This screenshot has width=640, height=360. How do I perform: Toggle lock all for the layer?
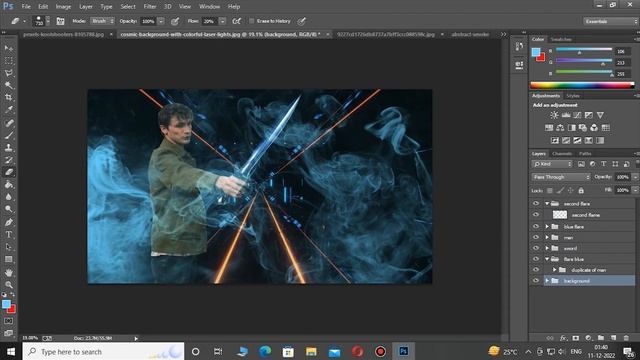581,191
